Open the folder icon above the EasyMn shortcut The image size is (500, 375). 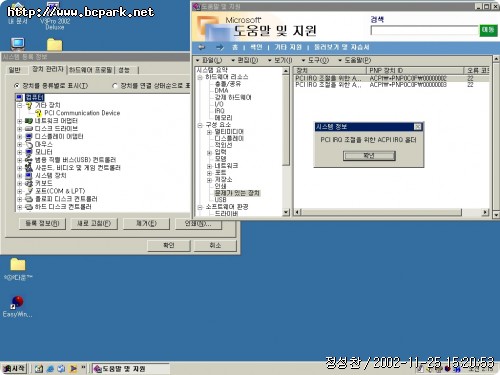(x=18, y=264)
